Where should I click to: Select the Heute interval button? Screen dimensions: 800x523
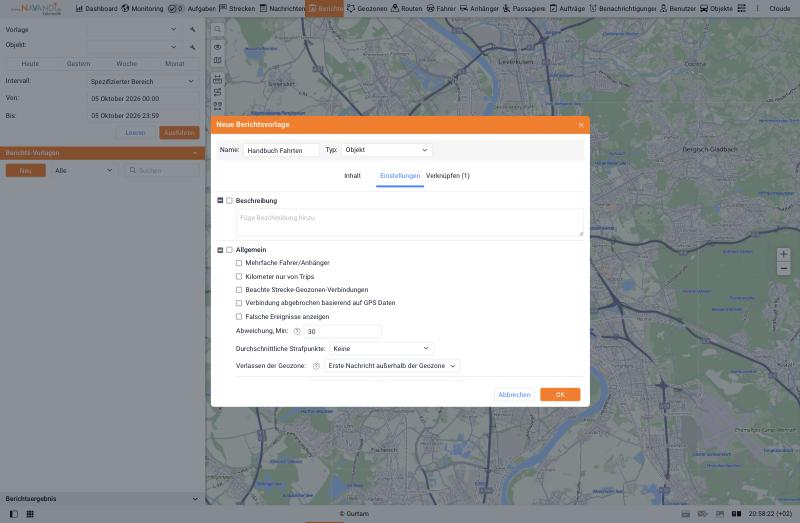pyautogui.click(x=30, y=64)
